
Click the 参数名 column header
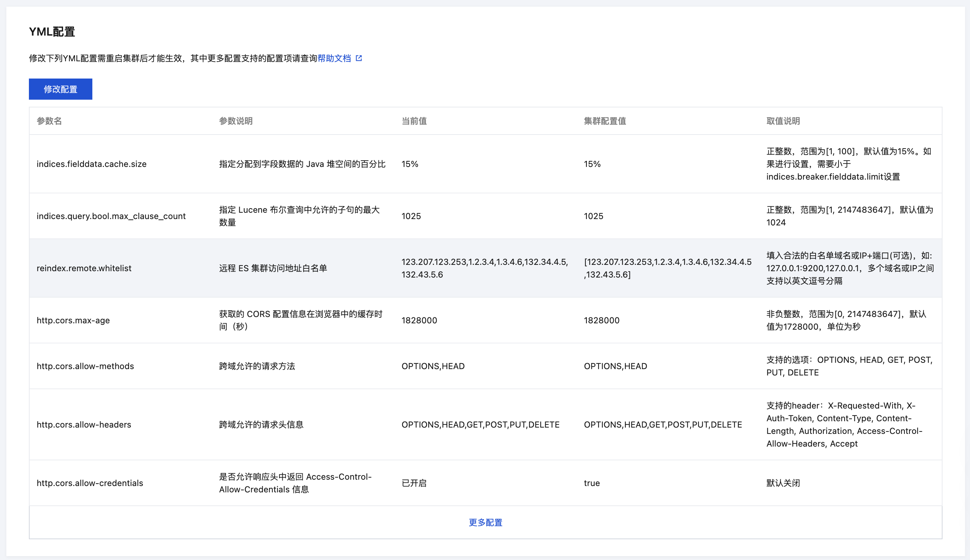pos(49,121)
